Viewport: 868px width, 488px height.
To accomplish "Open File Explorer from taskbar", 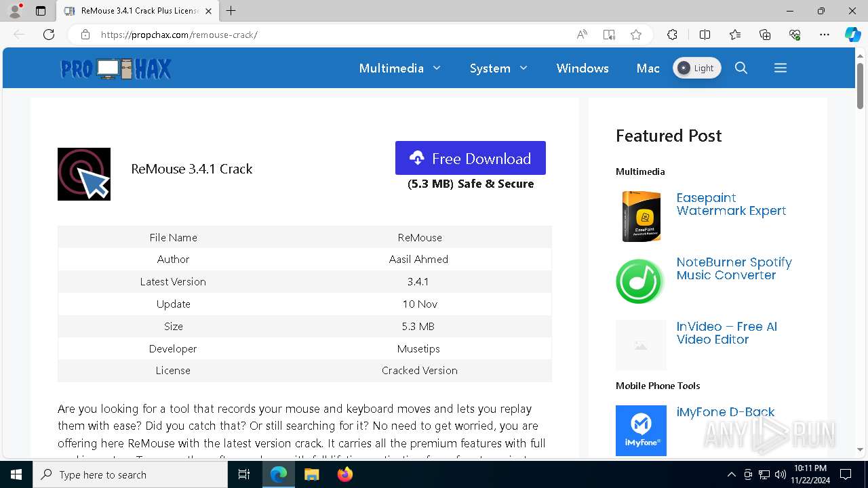I will coord(311,474).
